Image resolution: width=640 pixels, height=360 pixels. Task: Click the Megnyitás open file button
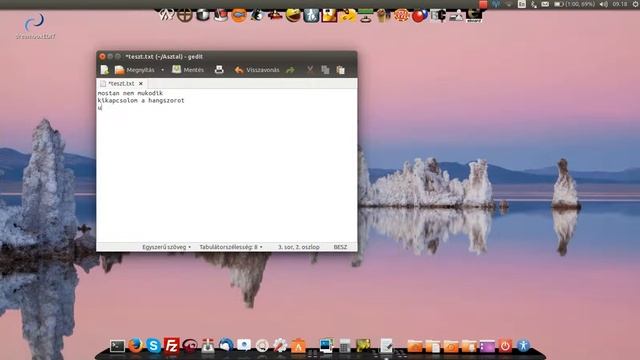[x=135, y=70]
